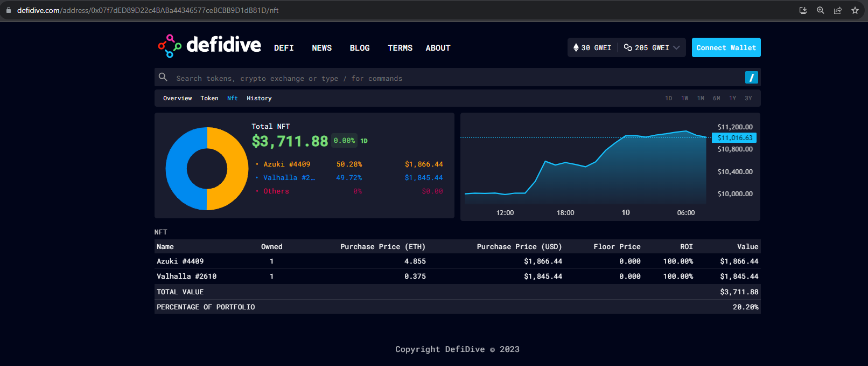Image resolution: width=868 pixels, height=366 pixels.
Task: Click the browser address bar URL
Action: 148,10
